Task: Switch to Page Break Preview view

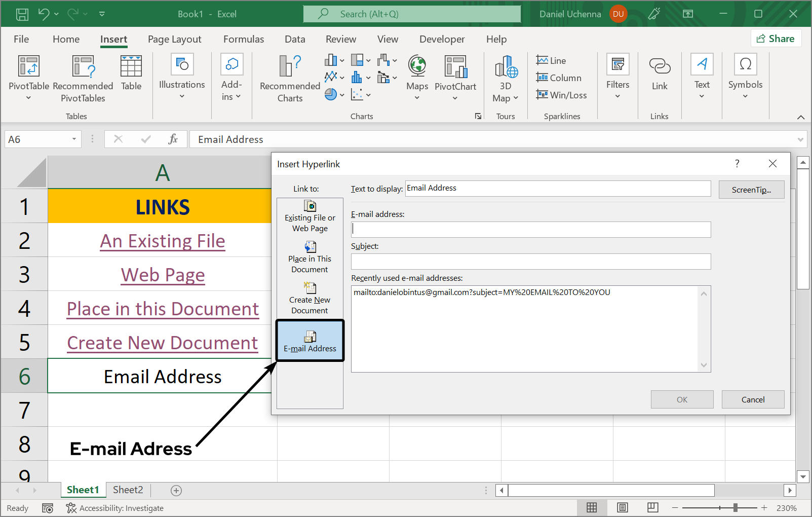Action: (x=653, y=507)
